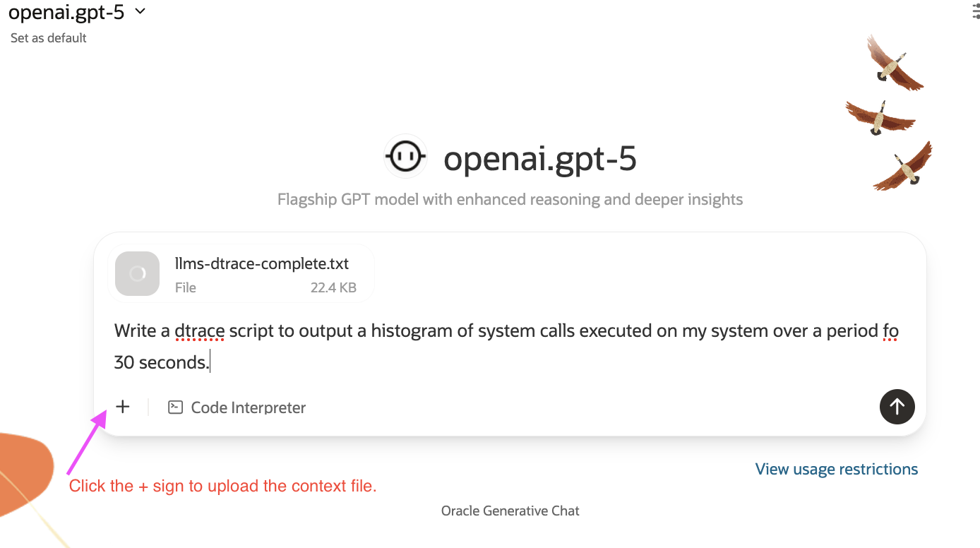980x548 pixels.
Task: Send the message with the arrow button
Action: pos(897,406)
